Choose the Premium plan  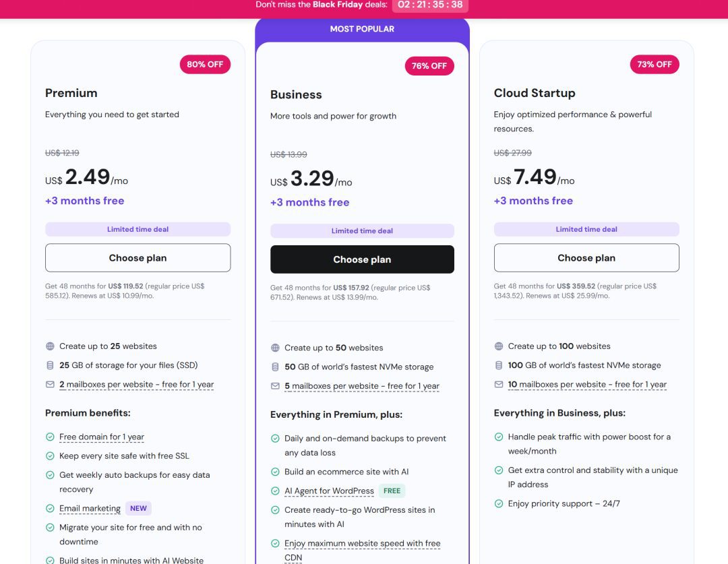(138, 258)
